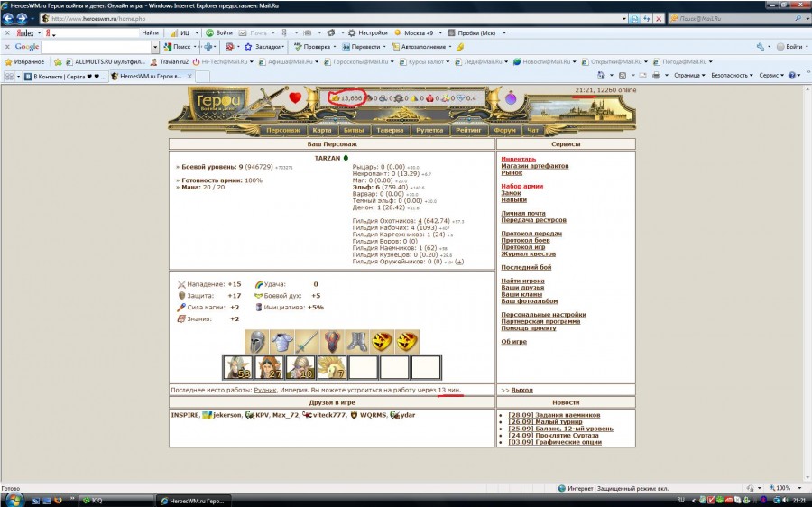Click the Refresh page icon
The width and height of the screenshot is (812, 507).
(x=647, y=19)
